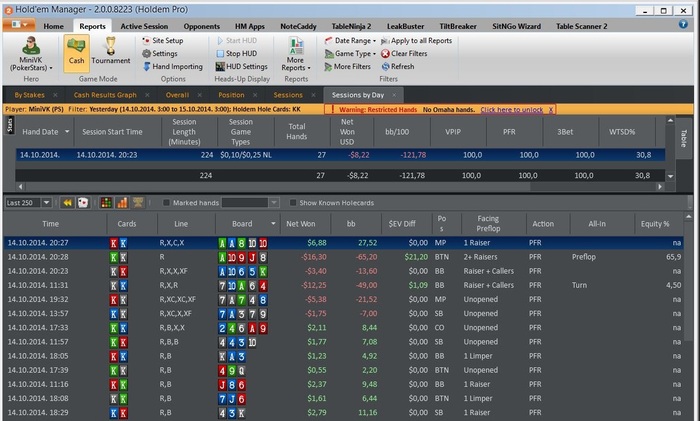Select Tournament game mode trophy
The image size is (700, 421).
point(111,50)
